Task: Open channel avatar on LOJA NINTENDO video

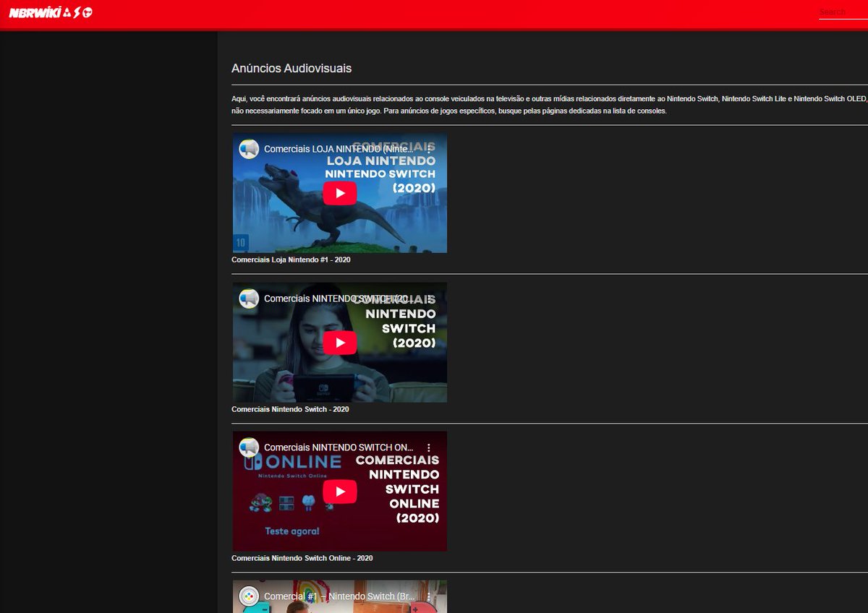Action: pyautogui.click(x=249, y=149)
